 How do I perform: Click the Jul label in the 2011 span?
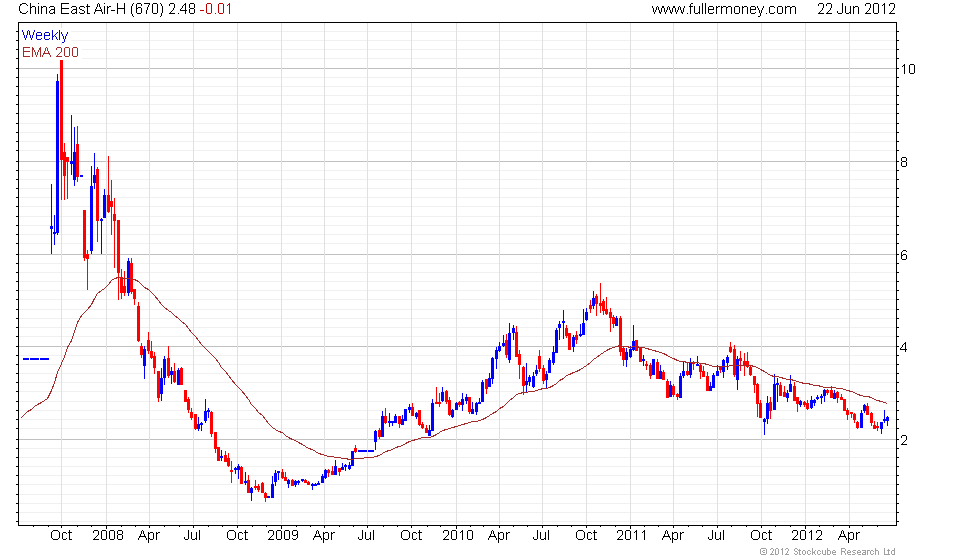(716, 536)
